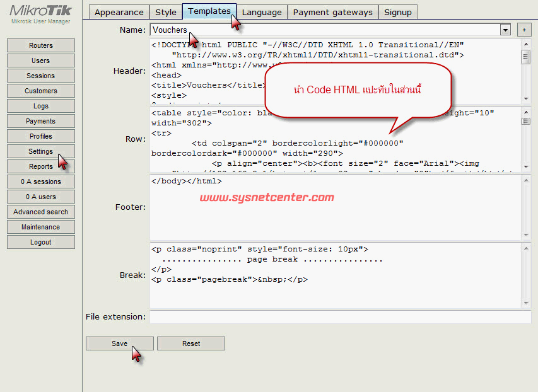Screen dimensions: 538x392
Task: Select the Templates tab
Action: (x=209, y=11)
